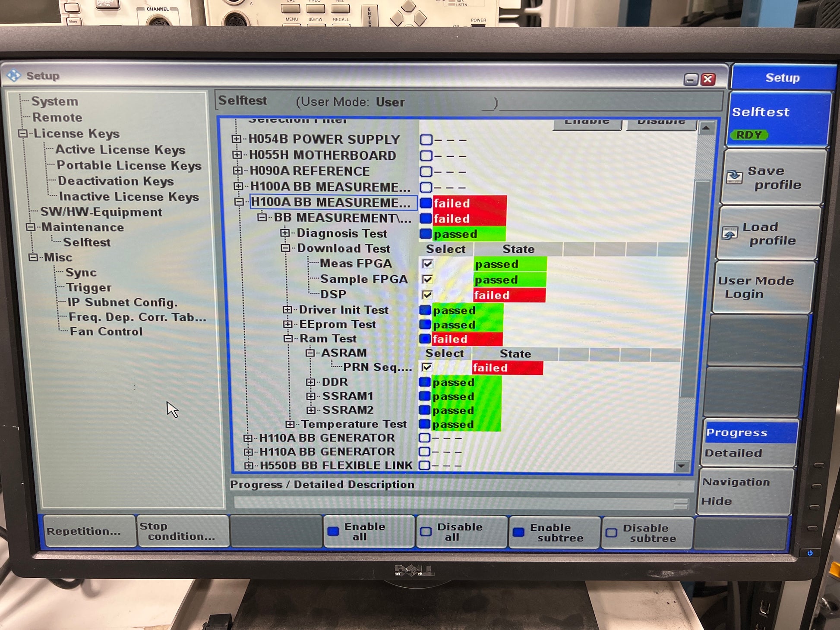Toggle the DSP checkbox
Image resolution: width=840 pixels, height=630 pixels.
427,295
